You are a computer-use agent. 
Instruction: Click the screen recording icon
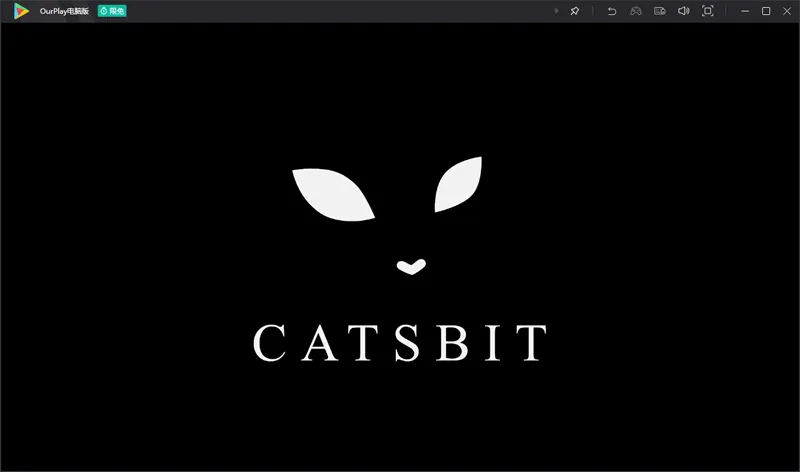point(660,11)
